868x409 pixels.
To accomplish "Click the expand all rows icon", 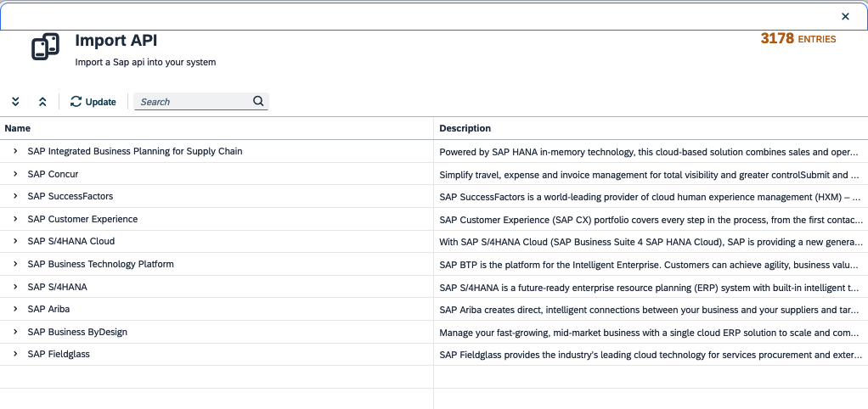I will [x=15, y=102].
